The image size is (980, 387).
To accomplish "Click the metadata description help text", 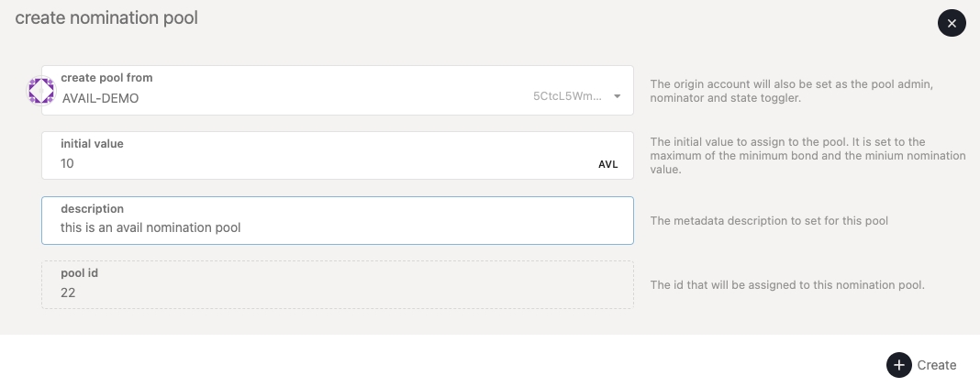I will point(768,220).
